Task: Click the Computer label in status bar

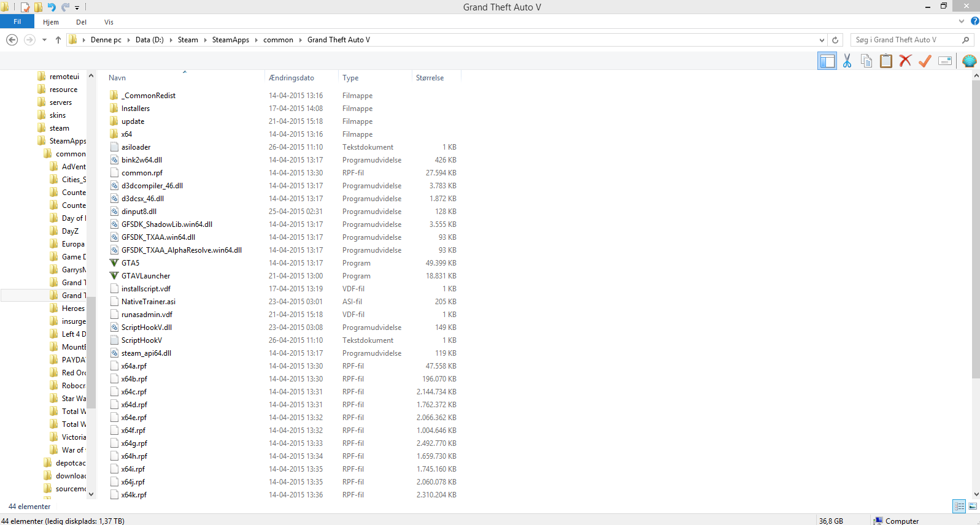Action: tap(901, 521)
